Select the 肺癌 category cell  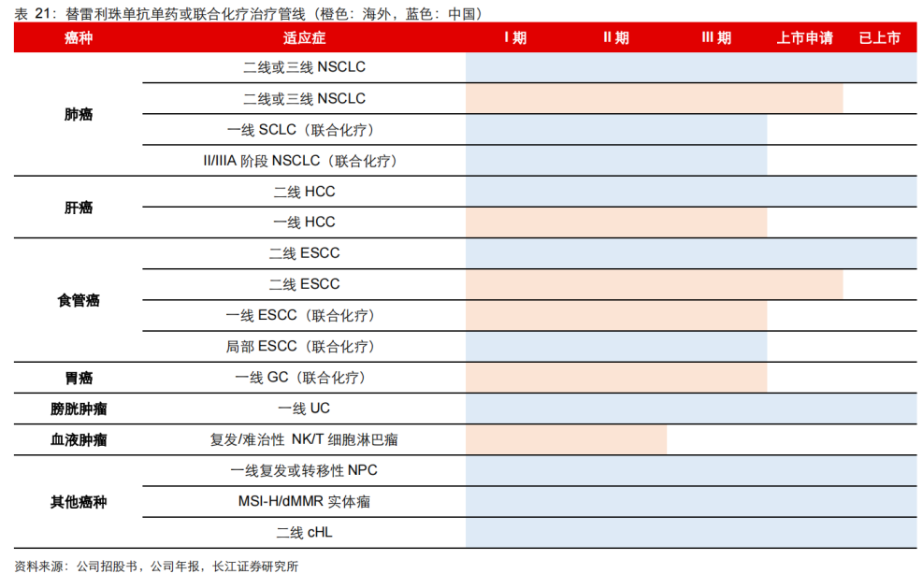click(x=79, y=114)
